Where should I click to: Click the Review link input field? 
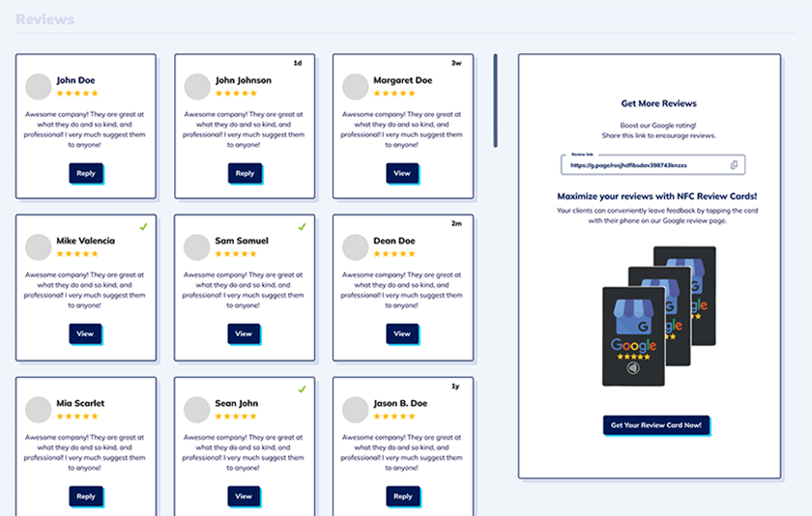click(x=643, y=165)
